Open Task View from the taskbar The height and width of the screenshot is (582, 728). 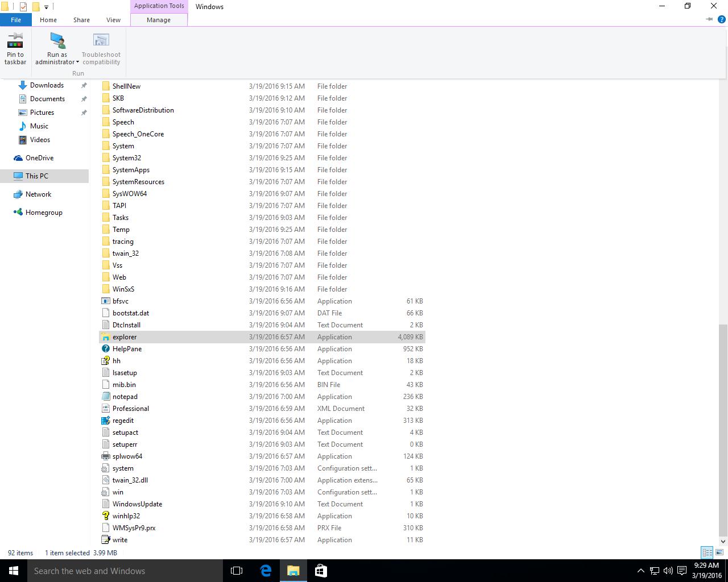click(x=237, y=571)
